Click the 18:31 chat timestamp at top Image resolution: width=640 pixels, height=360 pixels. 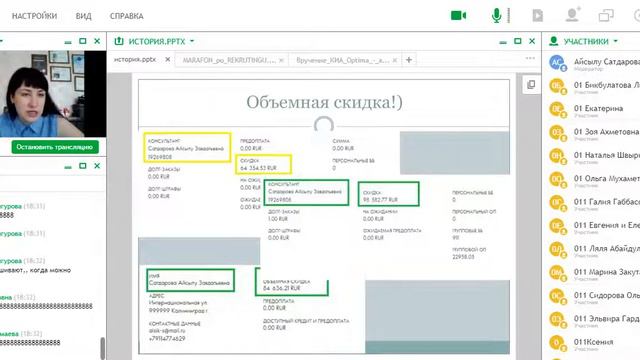coord(34,206)
